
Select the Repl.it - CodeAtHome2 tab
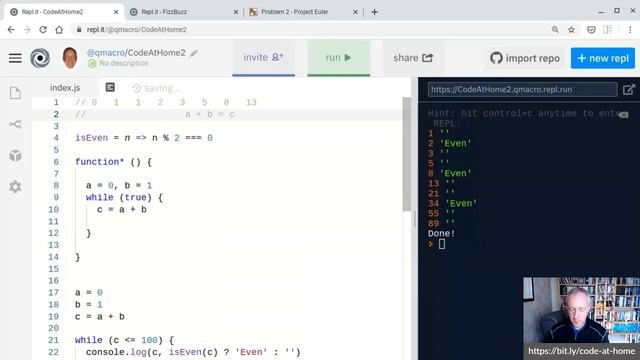coord(63,12)
